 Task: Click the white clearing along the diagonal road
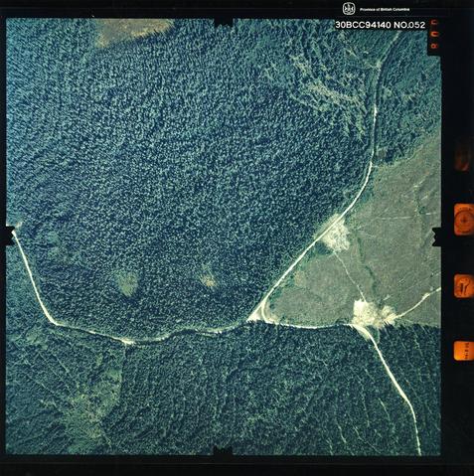pos(335,234)
